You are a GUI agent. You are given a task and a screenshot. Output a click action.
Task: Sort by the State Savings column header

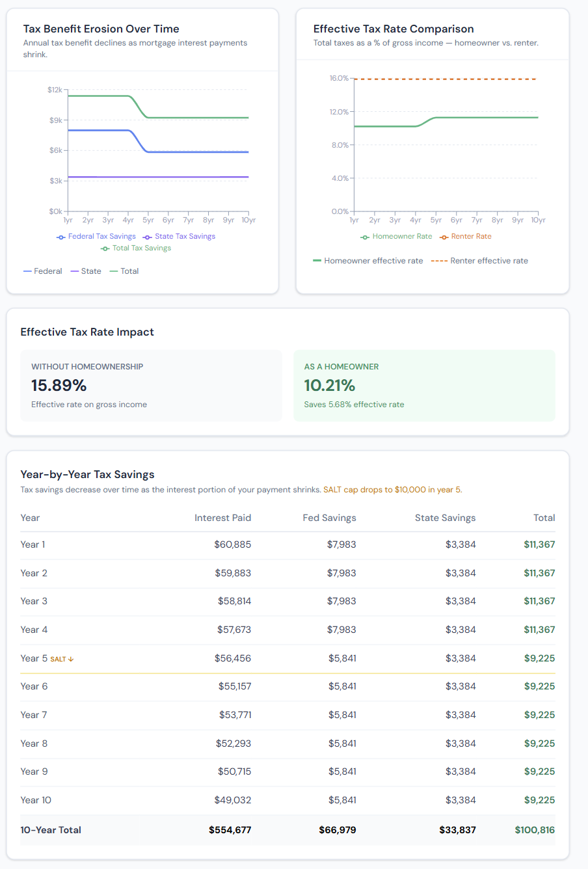(445, 518)
